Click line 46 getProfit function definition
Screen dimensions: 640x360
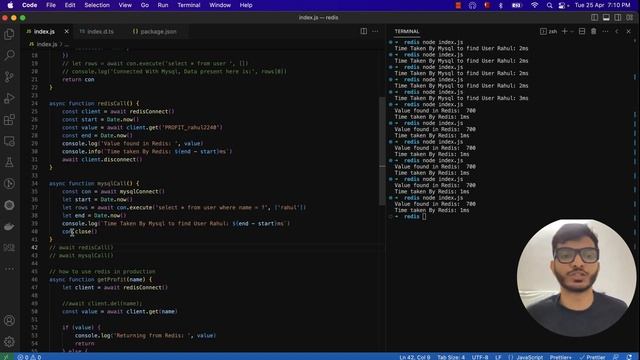(100, 279)
